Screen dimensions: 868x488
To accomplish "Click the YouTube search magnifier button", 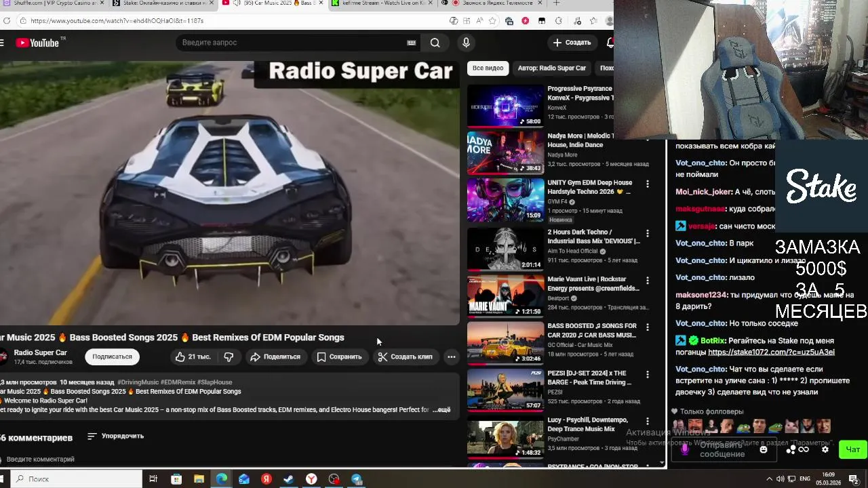I will (435, 43).
